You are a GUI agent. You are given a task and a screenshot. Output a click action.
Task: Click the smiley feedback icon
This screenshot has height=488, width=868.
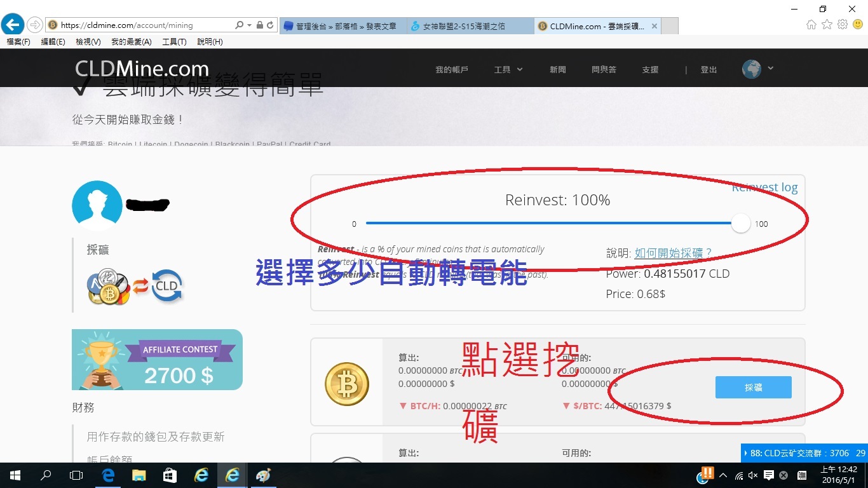point(858,25)
